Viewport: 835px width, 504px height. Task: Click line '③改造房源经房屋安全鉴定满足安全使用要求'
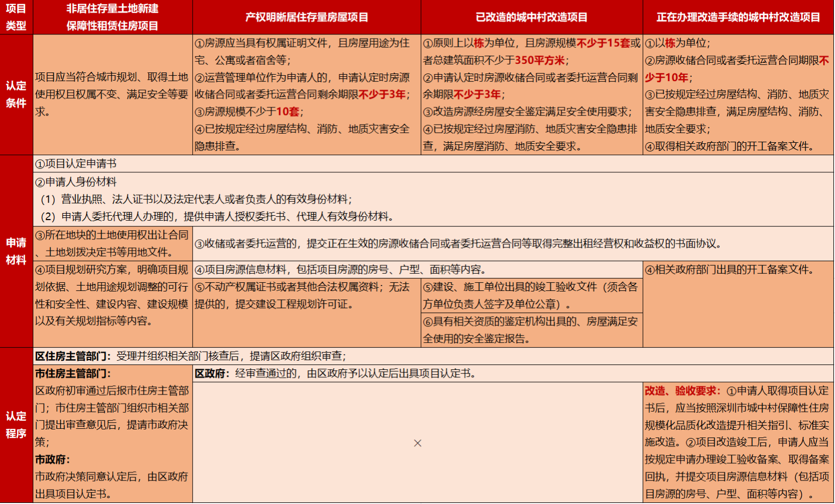[528, 112]
